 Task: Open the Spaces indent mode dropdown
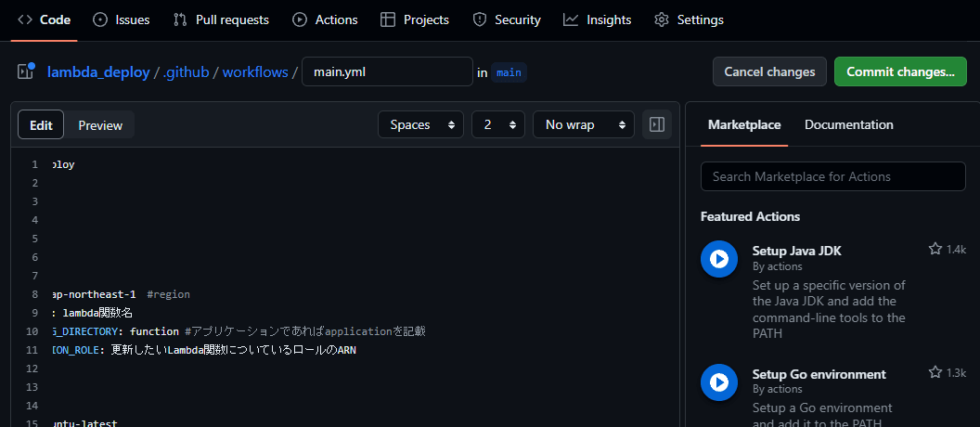[x=420, y=124]
